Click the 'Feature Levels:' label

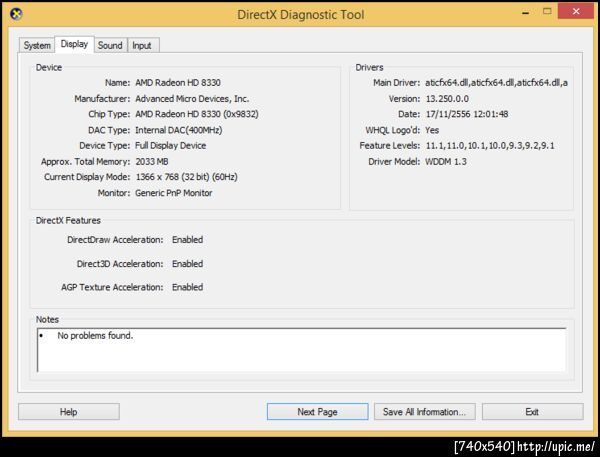coord(390,146)
